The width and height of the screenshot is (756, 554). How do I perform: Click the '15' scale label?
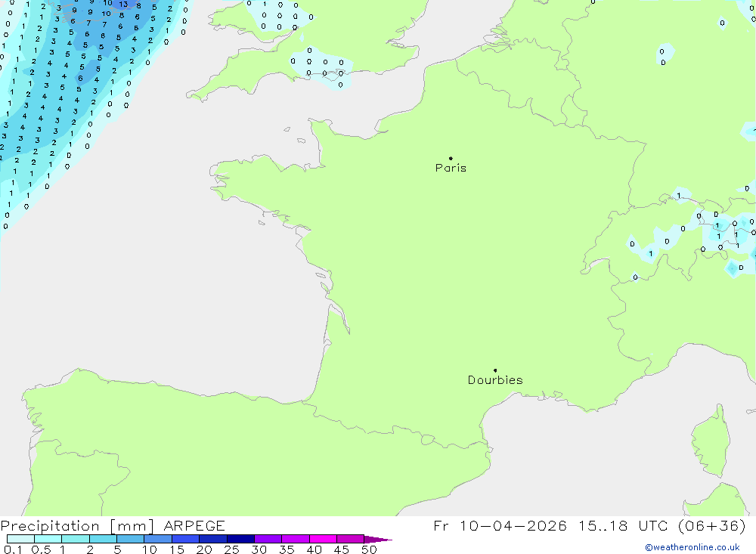pos(177,549)
